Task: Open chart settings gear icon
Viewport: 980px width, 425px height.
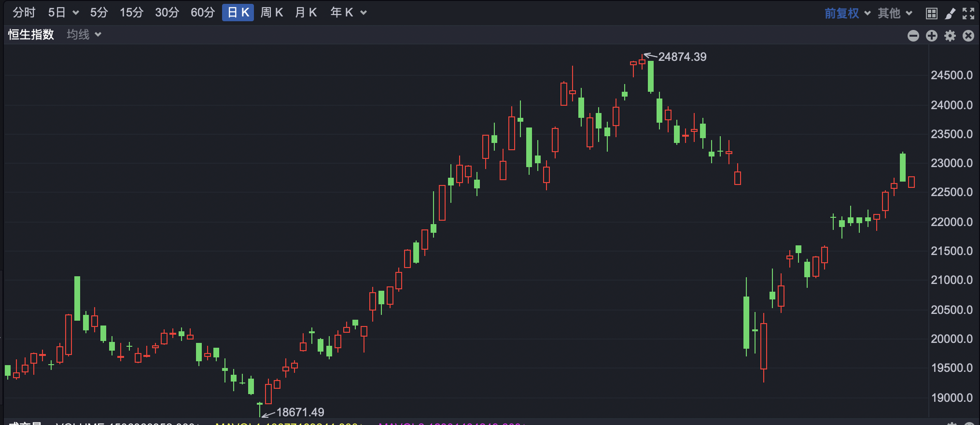Action: tap(950, 36)
